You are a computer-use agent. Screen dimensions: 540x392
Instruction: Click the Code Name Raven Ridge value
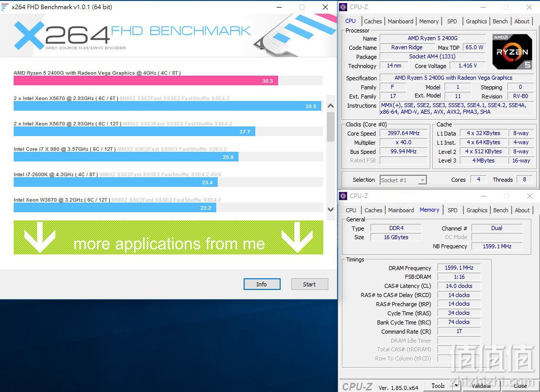[x=407, y=47]
